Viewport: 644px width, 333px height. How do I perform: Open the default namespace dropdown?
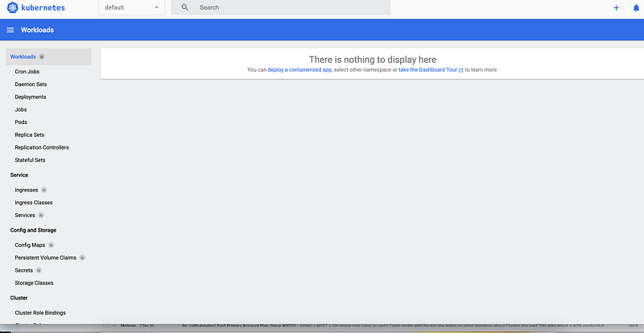point(131,7)
